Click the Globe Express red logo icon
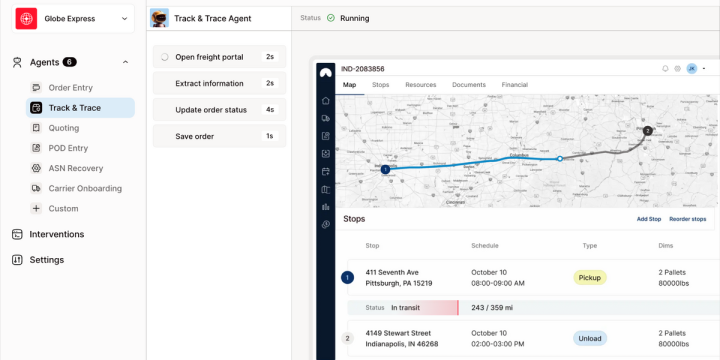This screenshot has width=720, height=360. click(26, 19)
